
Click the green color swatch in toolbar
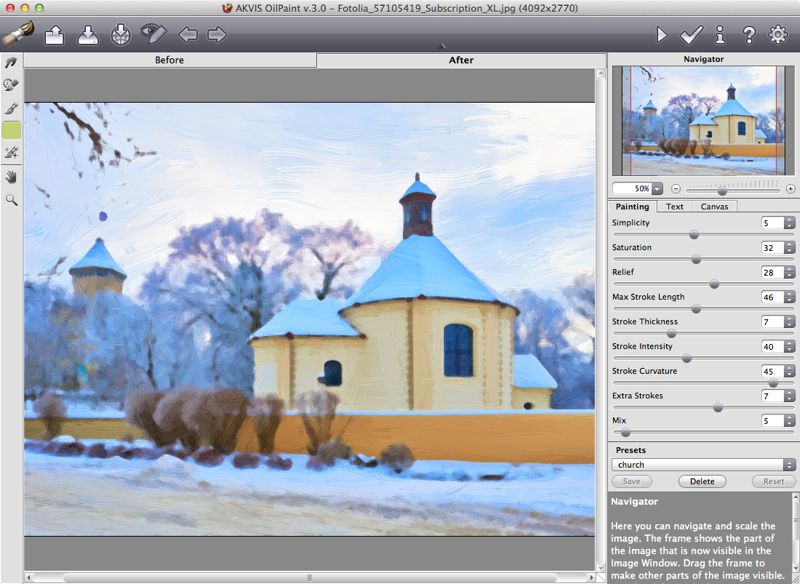[12, 130]
